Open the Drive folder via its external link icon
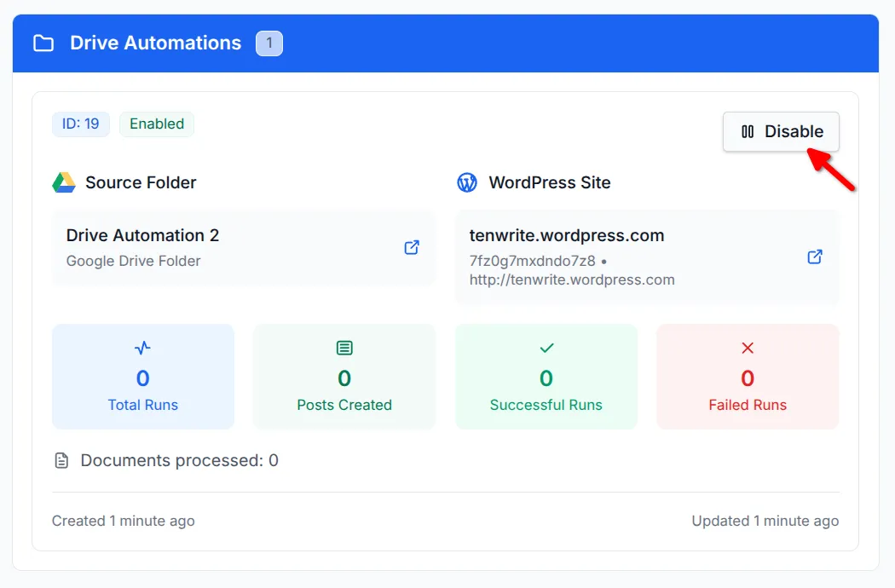895x588 pixels. point(411,247)
